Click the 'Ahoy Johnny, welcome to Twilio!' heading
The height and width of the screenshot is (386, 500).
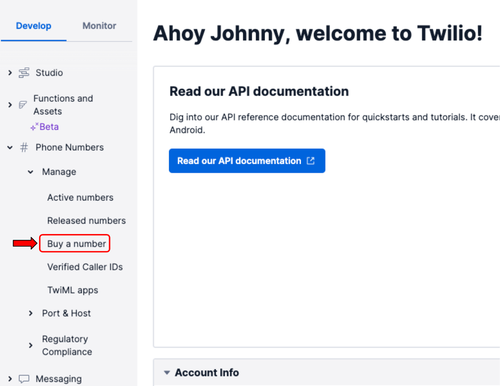318,33
